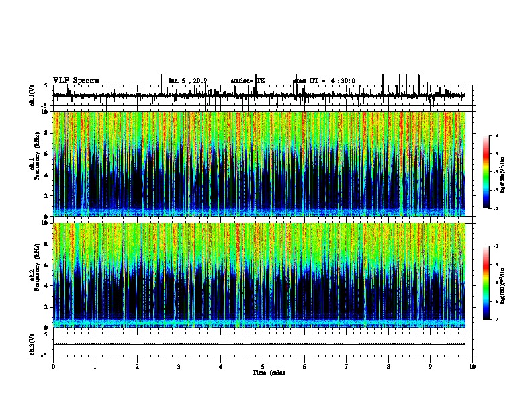This screenshot has height=411, width=532.
Task: Click the "Time (min)" x-axis label
Action: [269, 373]
